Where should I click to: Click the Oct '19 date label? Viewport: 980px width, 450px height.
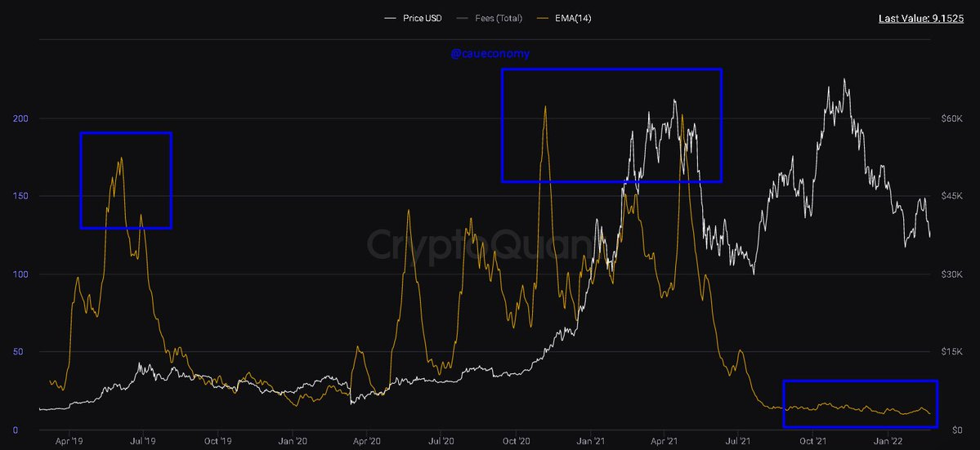click(218, 441)
